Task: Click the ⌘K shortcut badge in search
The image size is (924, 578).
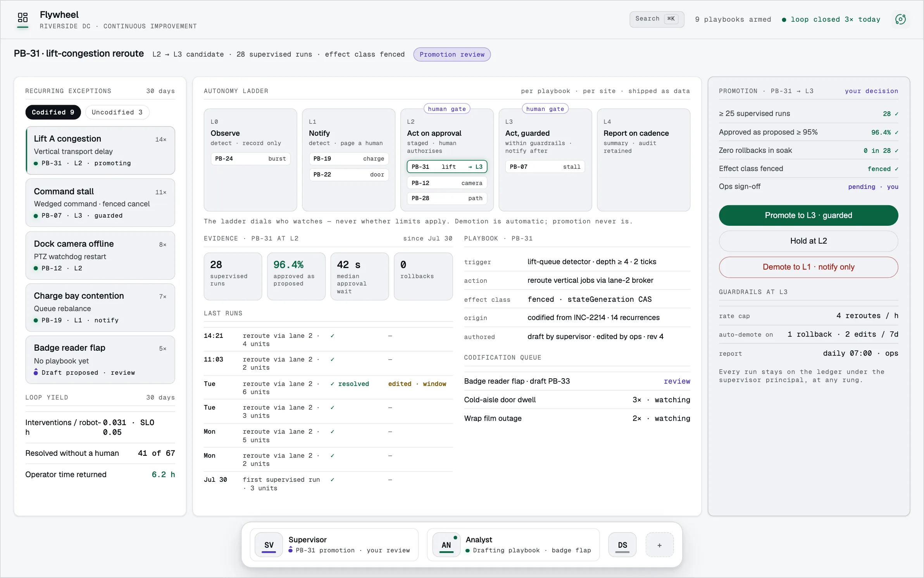Action: click(x=671, y=19)
